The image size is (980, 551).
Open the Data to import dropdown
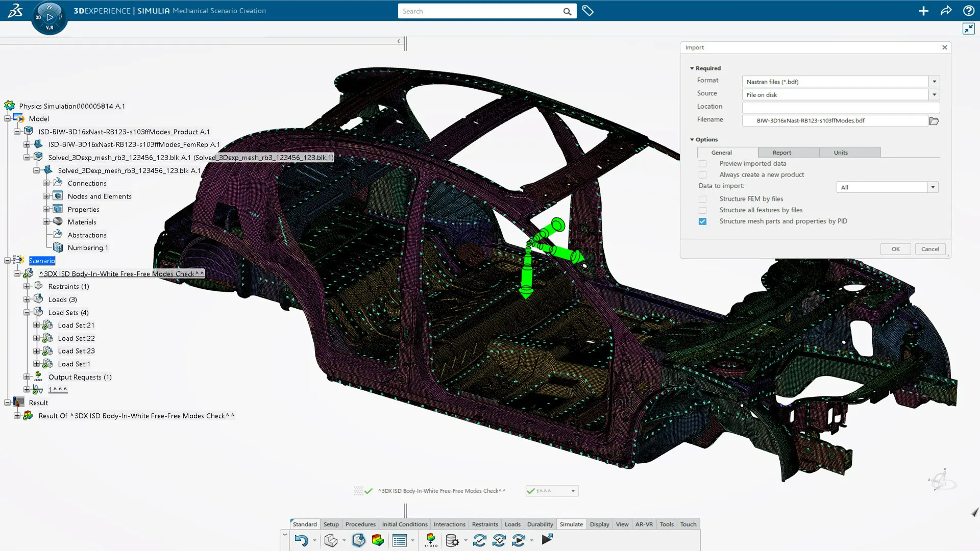[933, 187]
